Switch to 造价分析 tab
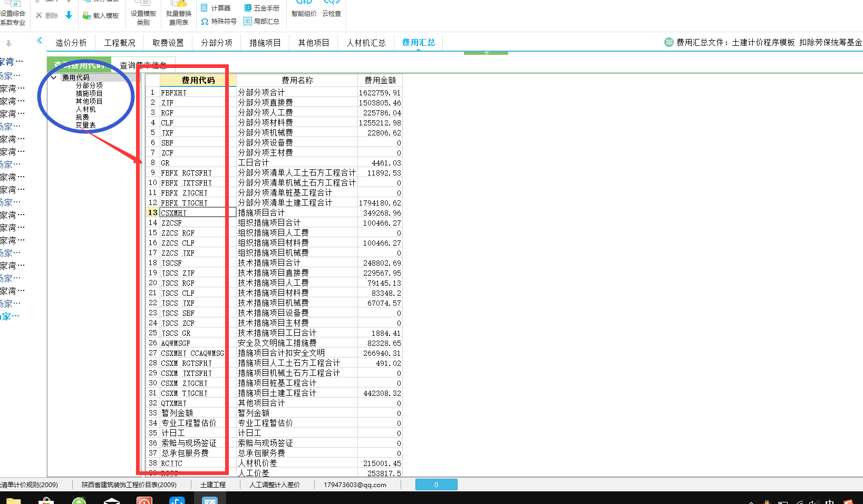Screen dimensions: 863x504 click(x=71, y=43)
